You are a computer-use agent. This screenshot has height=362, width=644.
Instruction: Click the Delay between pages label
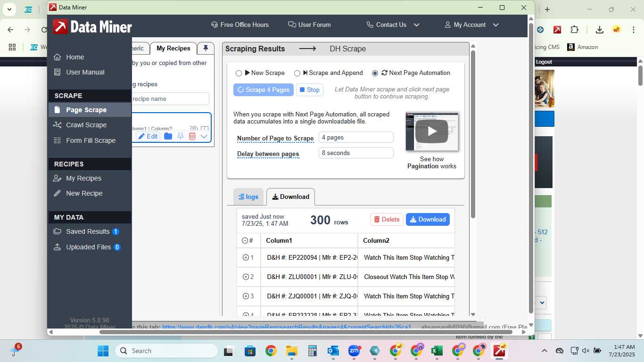coord(268,154)
